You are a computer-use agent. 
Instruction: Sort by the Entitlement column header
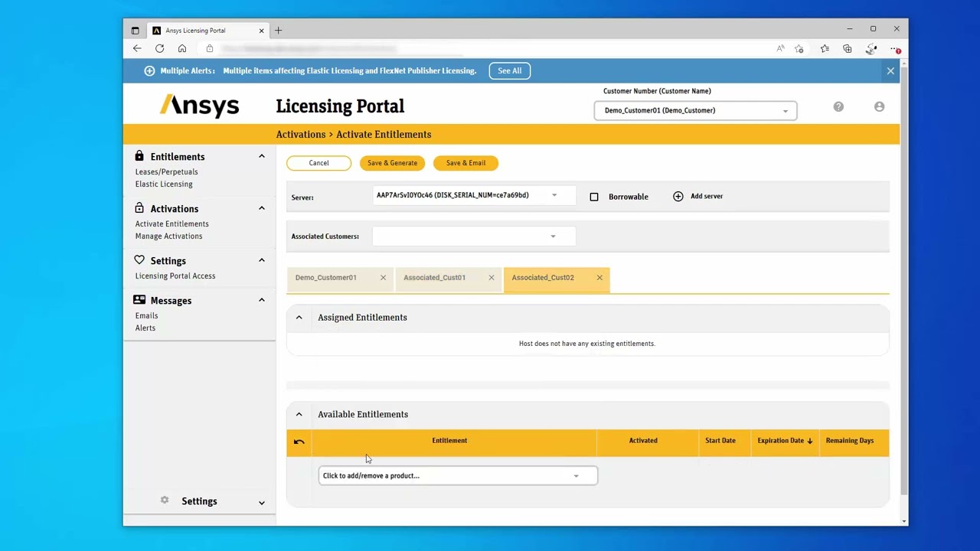(449, 441)
